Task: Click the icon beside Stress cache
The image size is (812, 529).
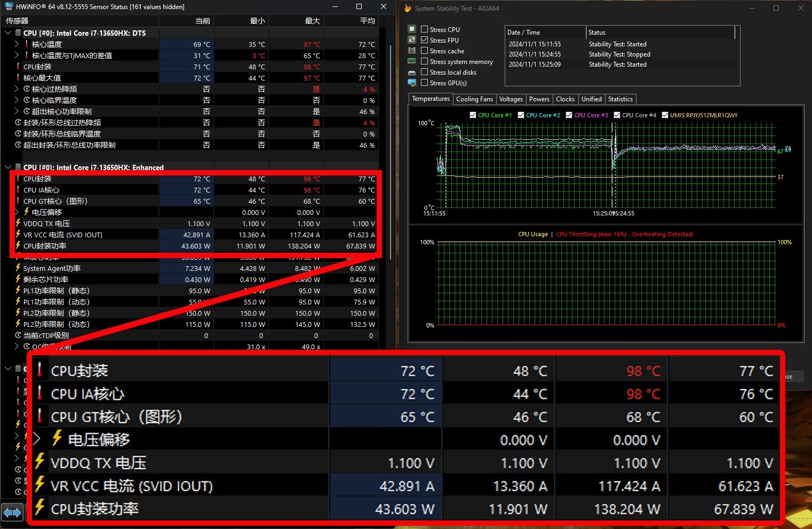Action: (x=412, y=51)
